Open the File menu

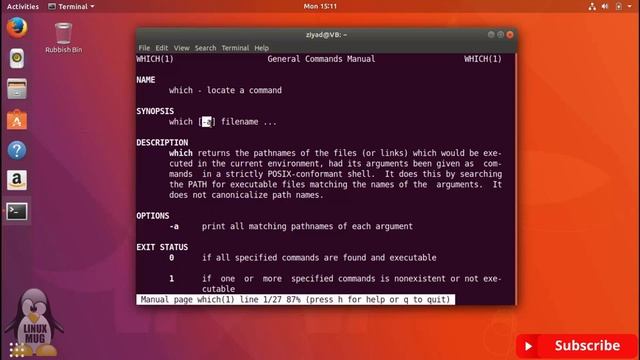coord(144,48)
